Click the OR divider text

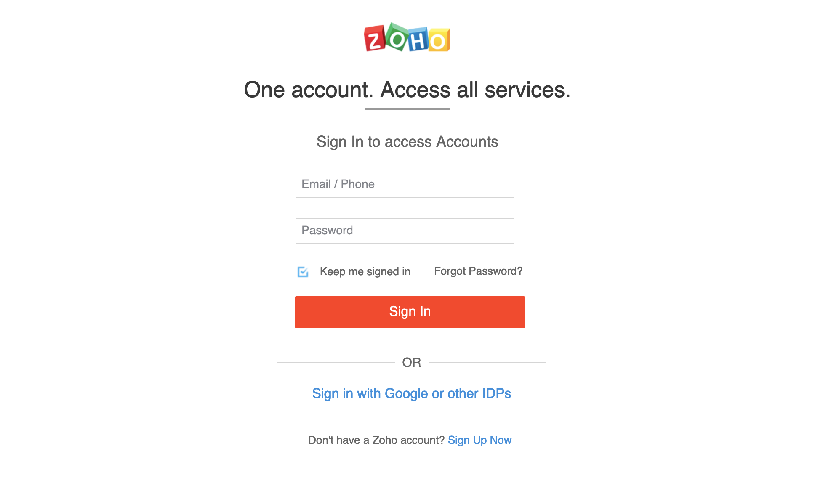(411, 362)
